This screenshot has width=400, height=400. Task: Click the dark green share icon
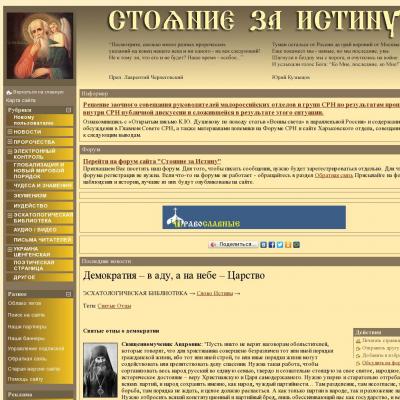click(296, 245)
